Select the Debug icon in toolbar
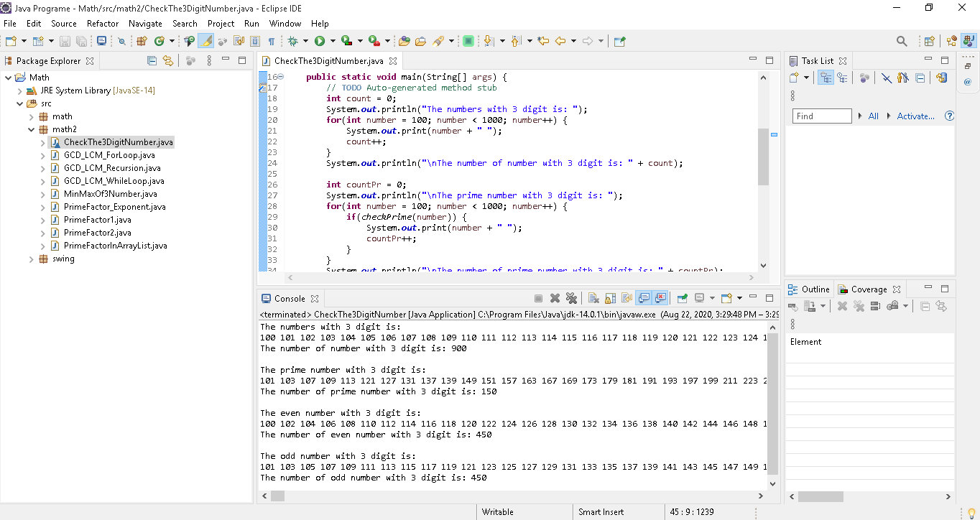Image resolution: width=980 pixels, height=520 pixels. click(292, 41)
